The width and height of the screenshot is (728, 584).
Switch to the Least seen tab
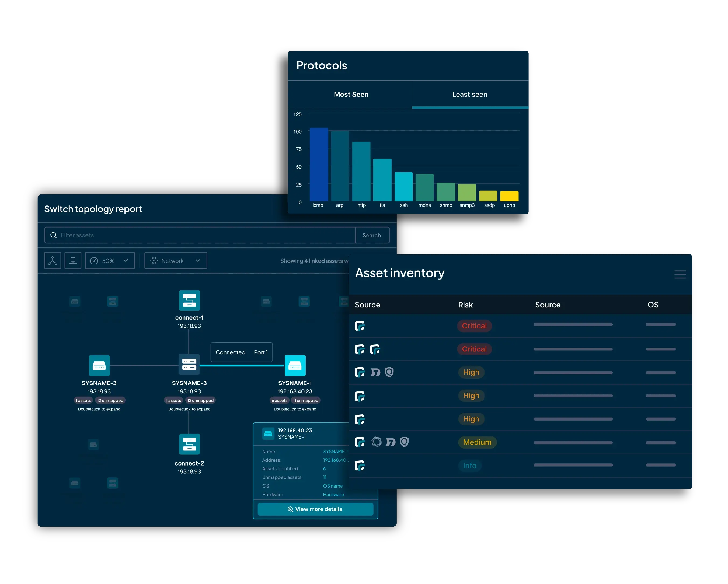470,95
